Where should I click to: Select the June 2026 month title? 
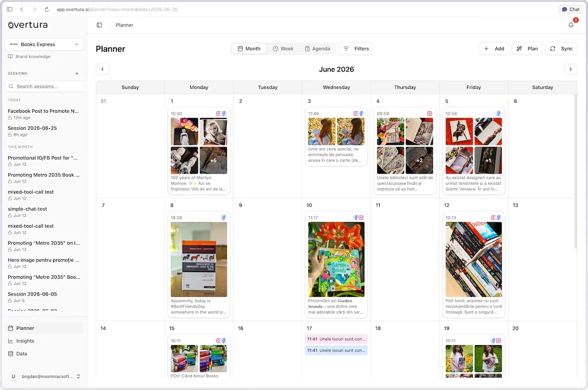[336, 69]
